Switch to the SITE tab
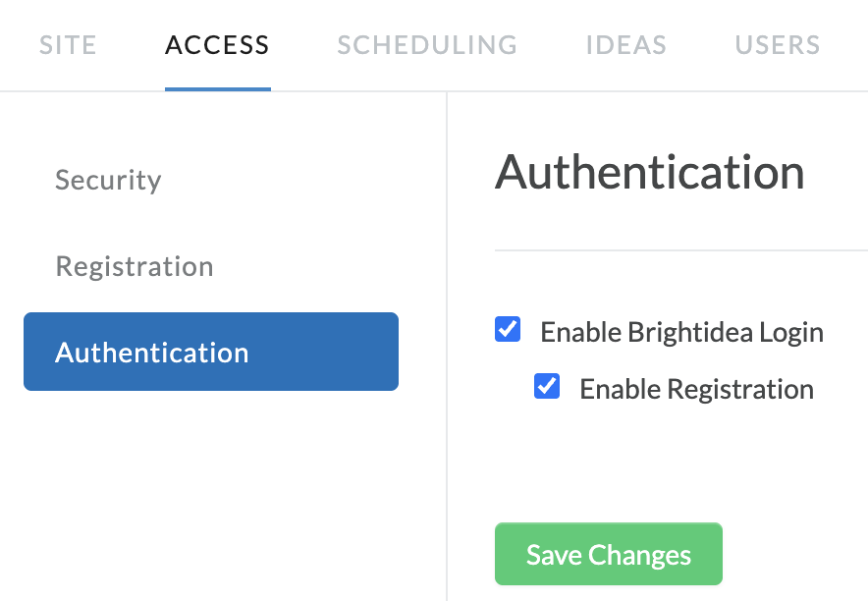868x601 pixels. [68, 45]
